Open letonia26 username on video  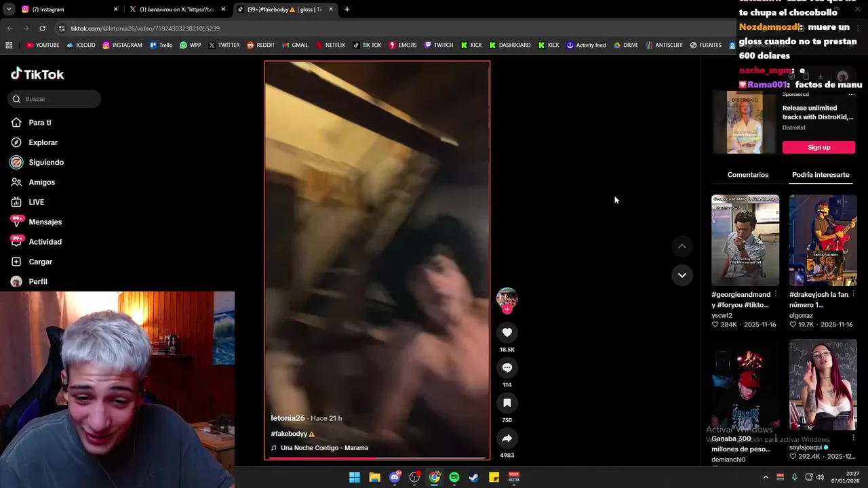point(288,418)
